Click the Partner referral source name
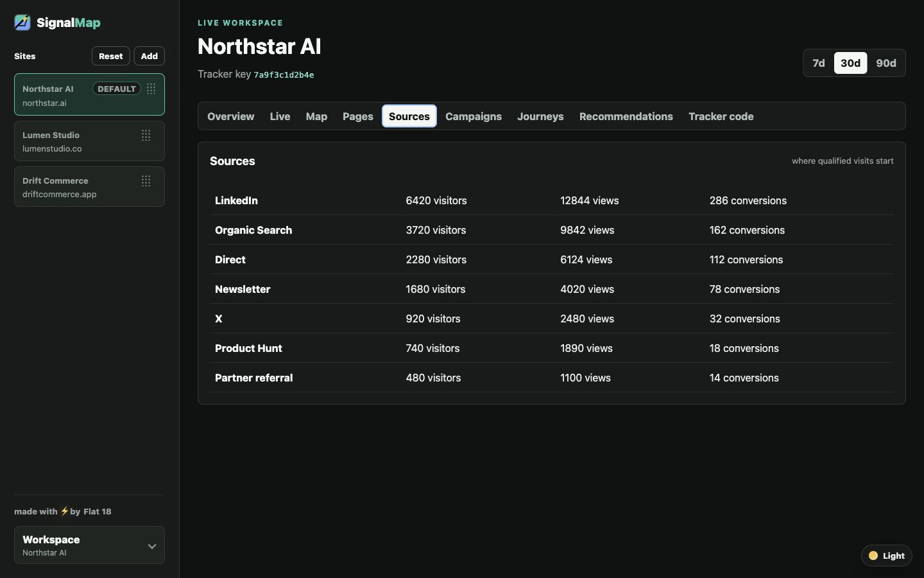 (253, 378)
